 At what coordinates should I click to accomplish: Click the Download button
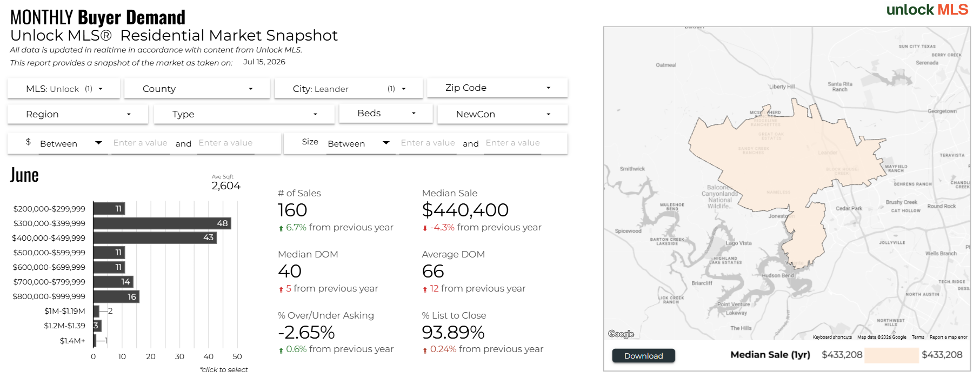(643, 355)
